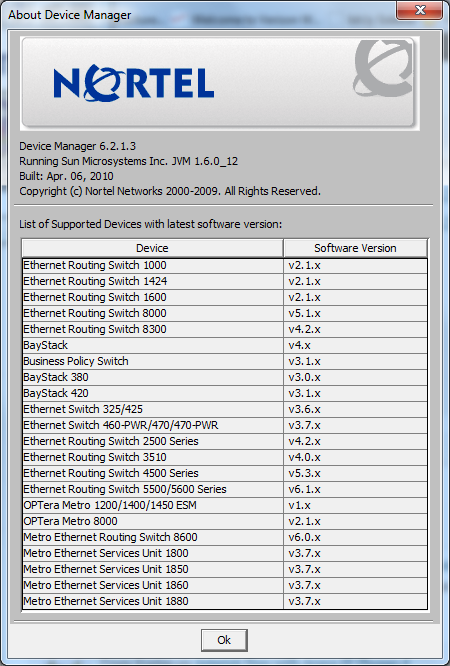Image resolution: width=450 pixels, height=666 pixels.
Task: Select the OPTera Metro 8000 row
Action: coord(225,521)
